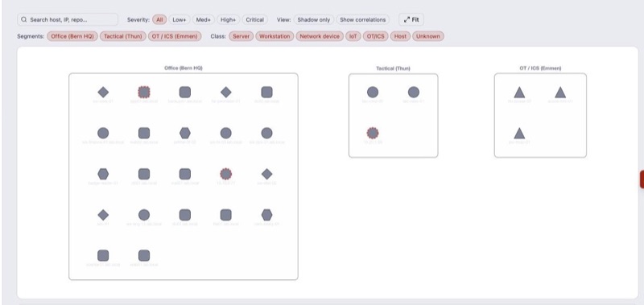Select the tac-cmd circle node in Tactical
The height and width of the screenshot is (305, 644).
373,92
